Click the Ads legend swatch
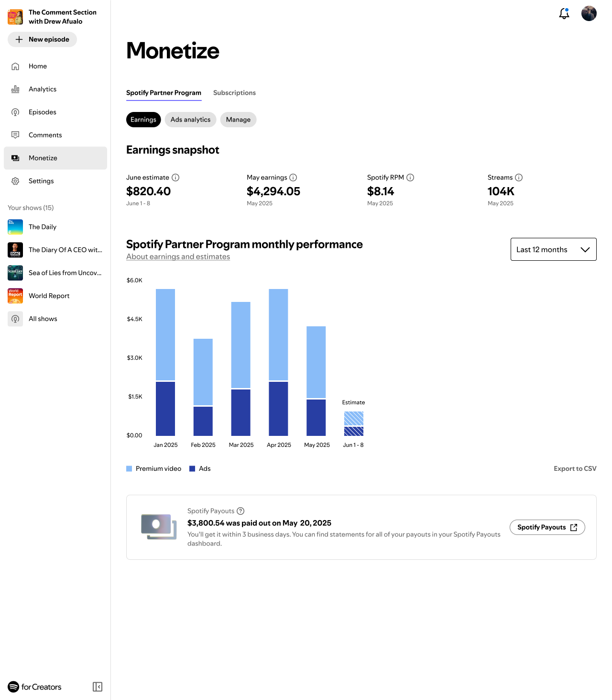The width and height of the screenshot is (612, 700). 192,469
